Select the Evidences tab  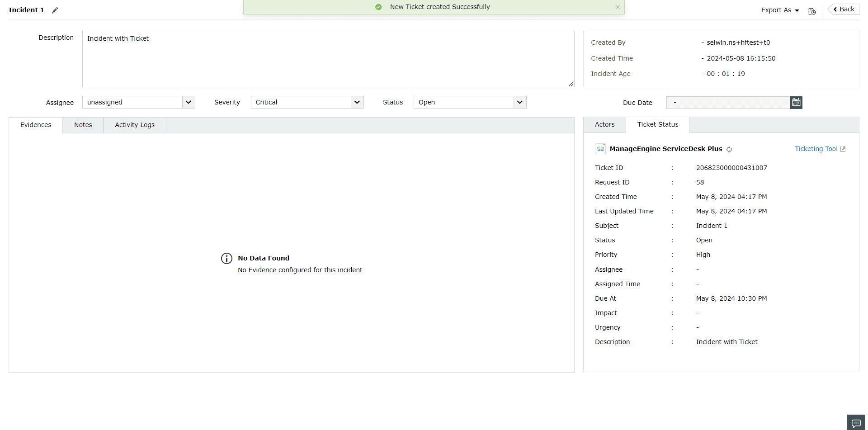[35, 125]
